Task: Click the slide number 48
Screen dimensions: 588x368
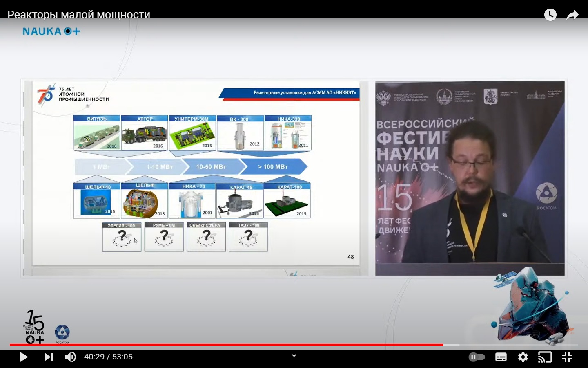Action: point(351,257)
